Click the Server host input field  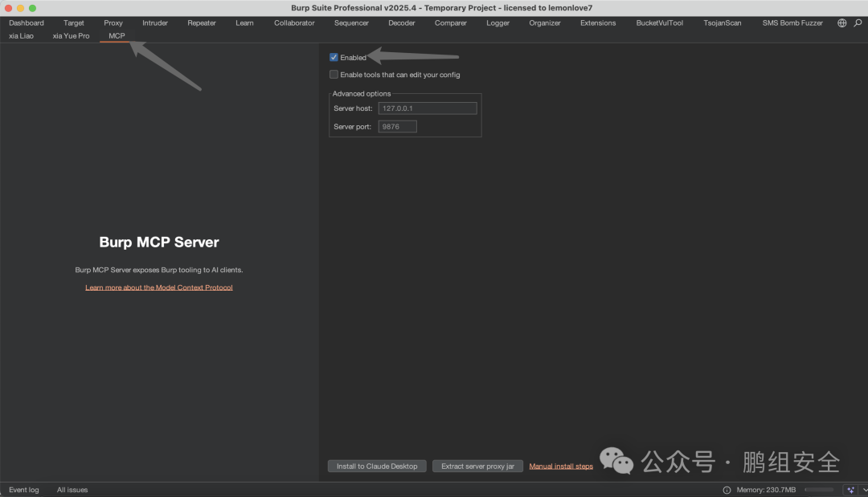point(428,108)
